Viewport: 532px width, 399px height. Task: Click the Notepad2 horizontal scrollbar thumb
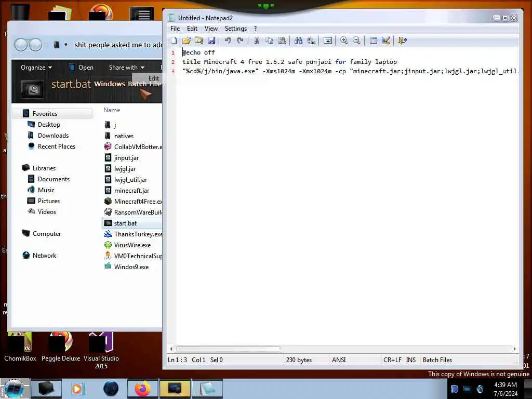click(x=228, y=349)
